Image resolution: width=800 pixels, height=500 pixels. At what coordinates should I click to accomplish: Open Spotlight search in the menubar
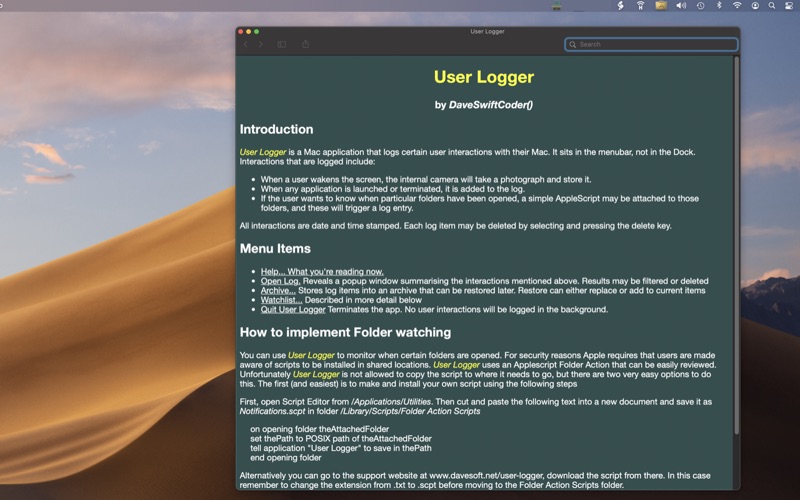pyautogui.click(x=772, y=6)
